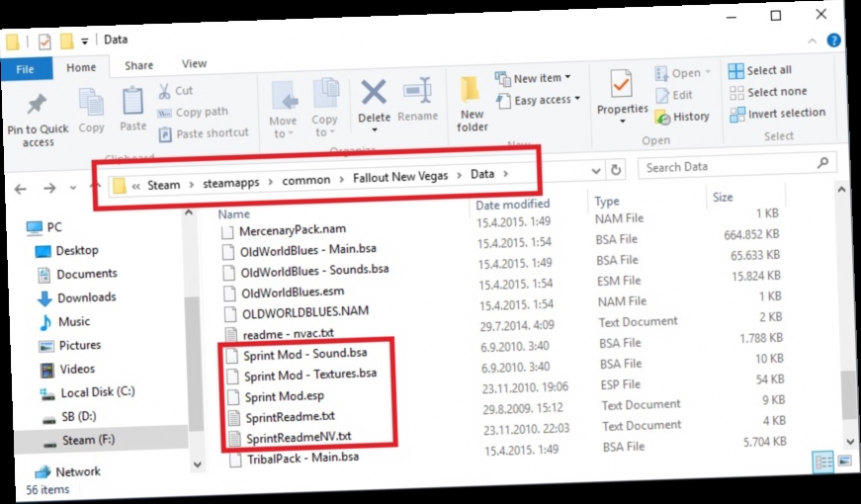Select Documents in the navigation pane
This screenshot has height=504, width=861.
point(77,274)
